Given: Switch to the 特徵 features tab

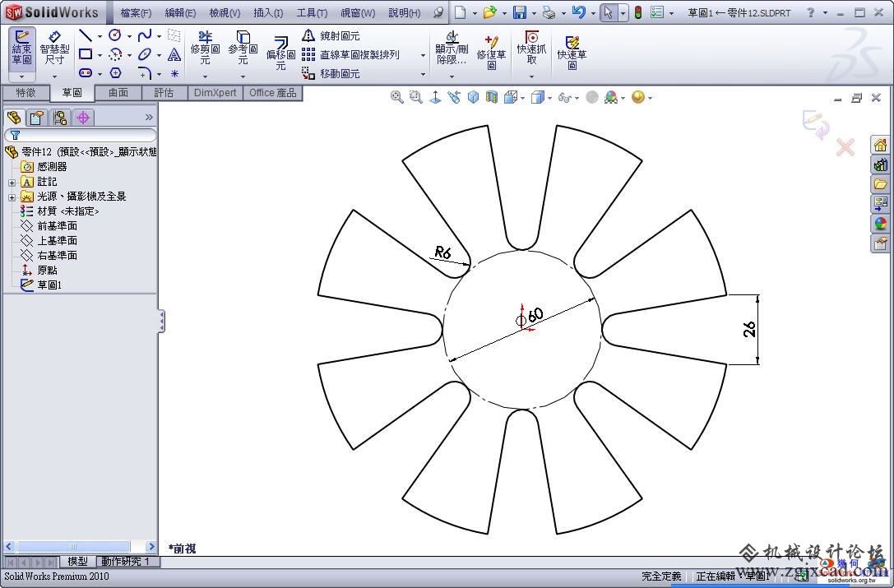Looking at the screenshot, I should [25, 93].
